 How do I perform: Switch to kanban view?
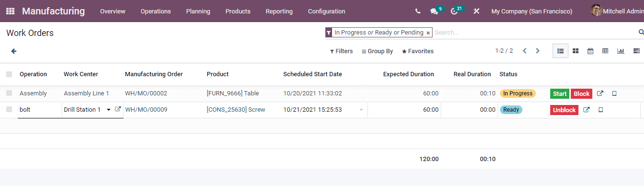click(x=576, y=51)
